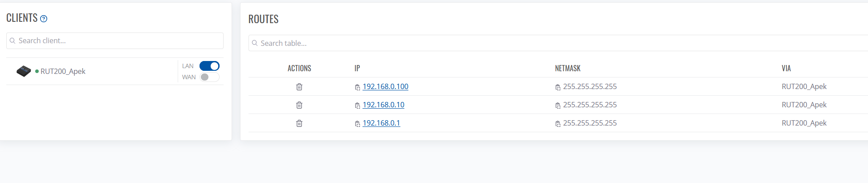This screenshot has width=868, height=183.
Task: Copy the 192.168.0.10 IP address
Action: coord(357,106)
